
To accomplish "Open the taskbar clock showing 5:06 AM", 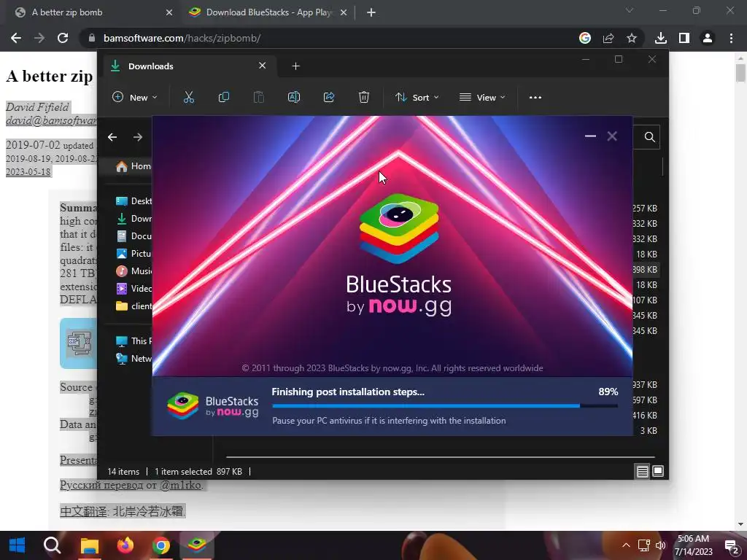I will click(x=693, y=545).
